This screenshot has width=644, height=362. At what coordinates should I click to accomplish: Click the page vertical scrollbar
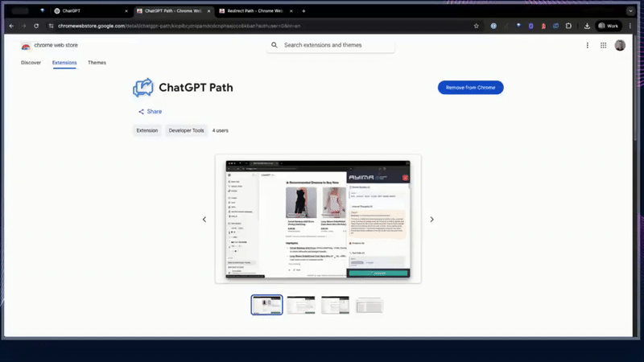click(636, 88)
